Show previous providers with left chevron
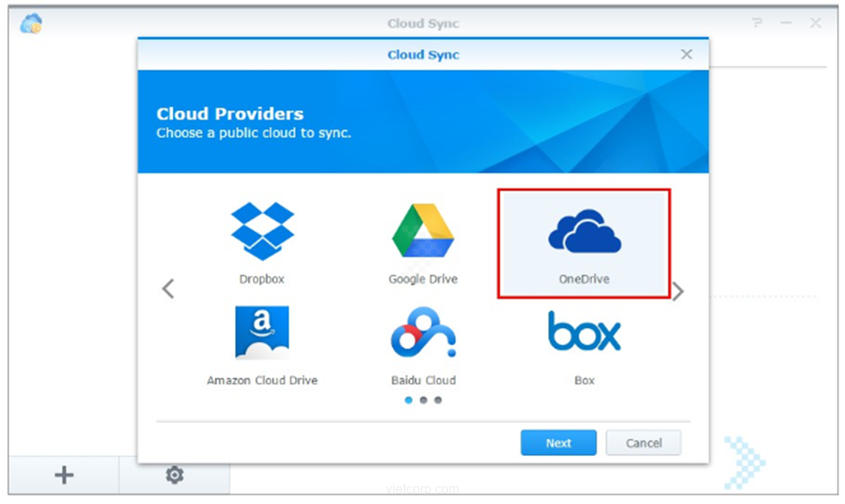This screenshot has height=504, width=845. click(168, 288)
